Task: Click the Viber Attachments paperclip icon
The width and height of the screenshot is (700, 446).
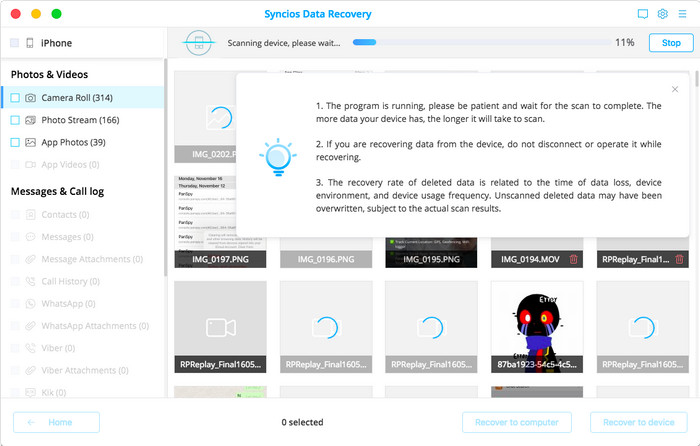Action: [x=30, y=371]
